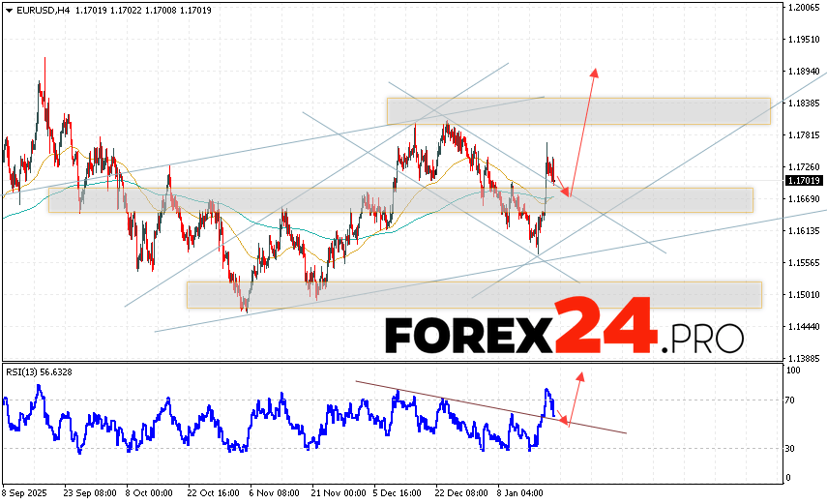Select the middle gray support zone rectangle
Viewport: 827px width, 504px height.
(399, 200)
